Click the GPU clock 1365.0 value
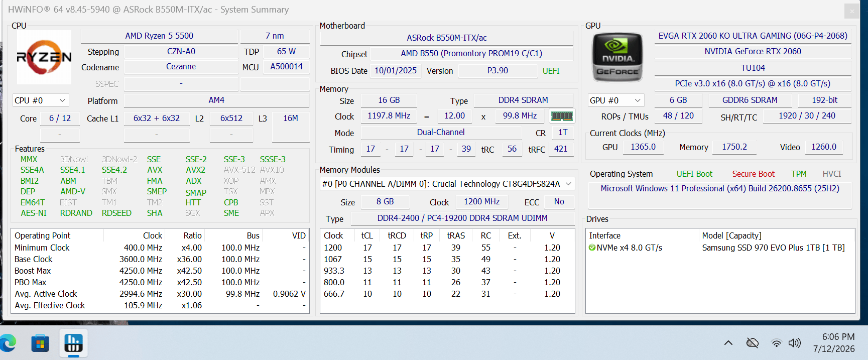 [x=643, y=147]
